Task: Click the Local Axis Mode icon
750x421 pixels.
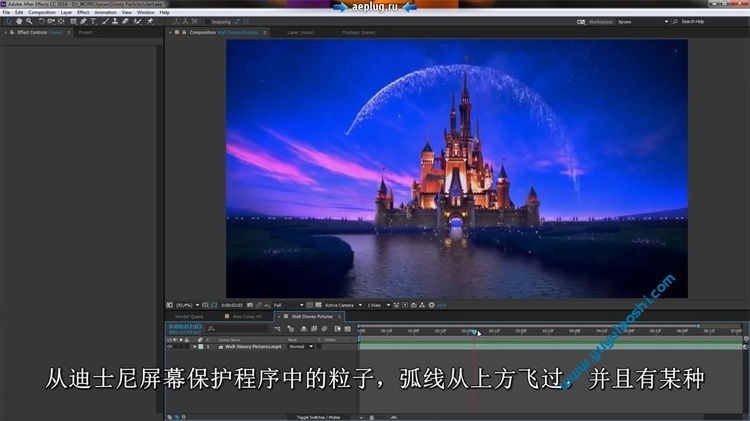Action: (176, 22)
